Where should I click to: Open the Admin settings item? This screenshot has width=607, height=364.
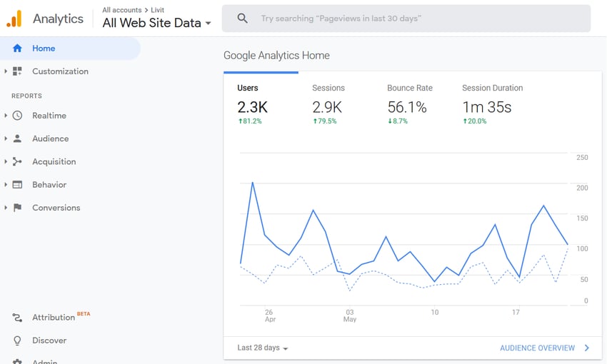(45, 362)
